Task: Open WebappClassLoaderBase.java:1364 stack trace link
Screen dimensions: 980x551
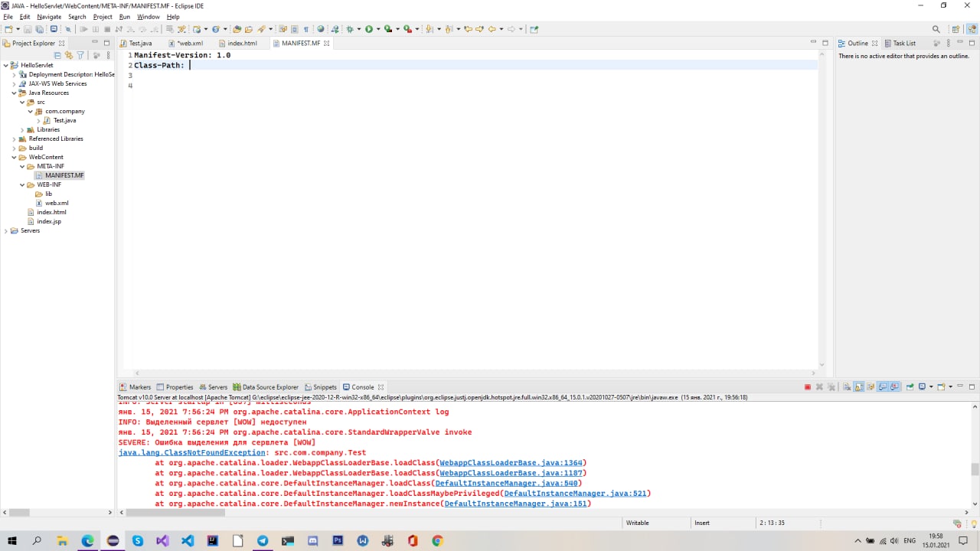Action: 511,463
